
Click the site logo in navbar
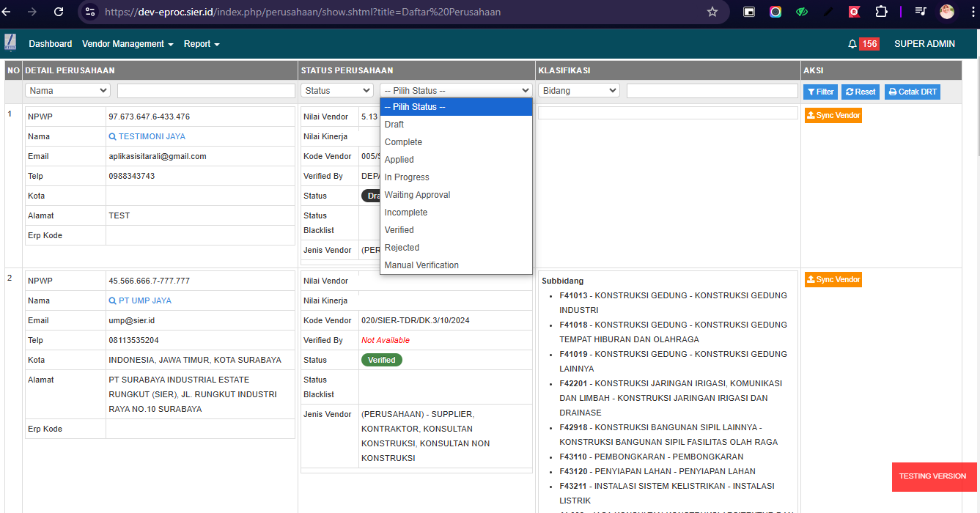[x=10, y=43]
